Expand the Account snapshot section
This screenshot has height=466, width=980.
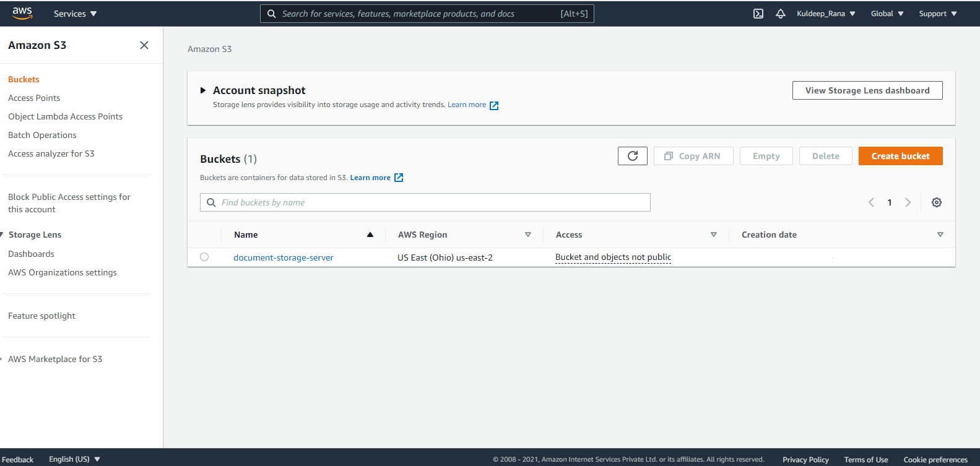click(203, 90)
